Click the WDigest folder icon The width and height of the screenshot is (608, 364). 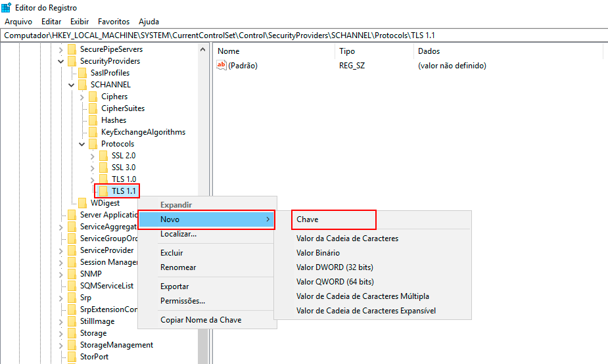[82, 203]
